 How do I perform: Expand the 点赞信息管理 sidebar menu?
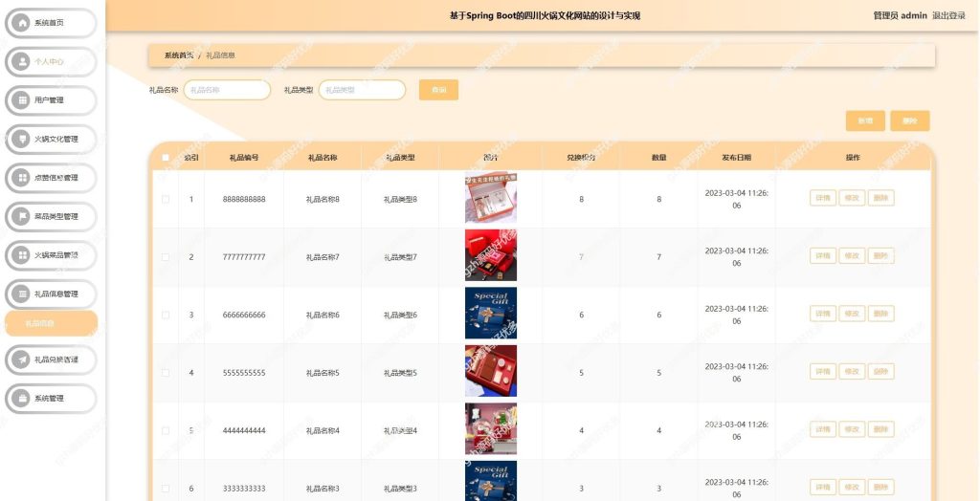click(x=51, y=178)
